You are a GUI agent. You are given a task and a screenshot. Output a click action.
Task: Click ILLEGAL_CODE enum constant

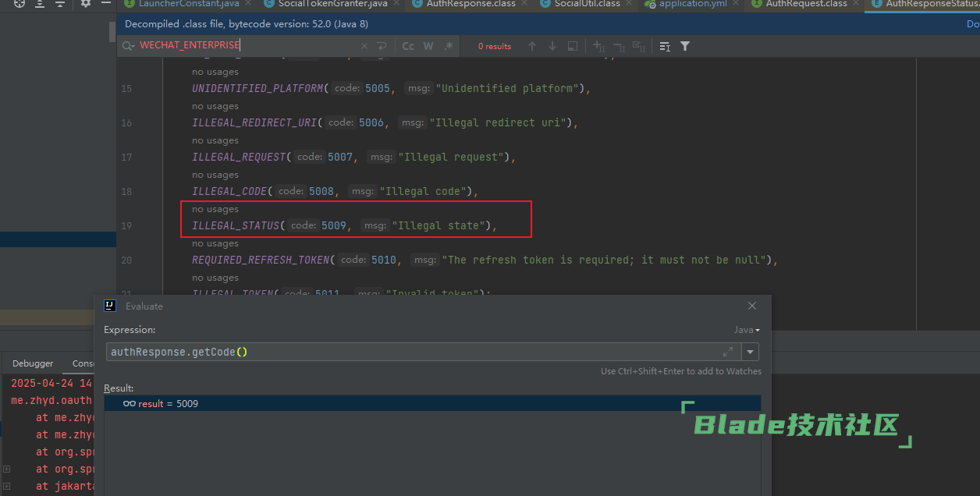pos(230,191)
